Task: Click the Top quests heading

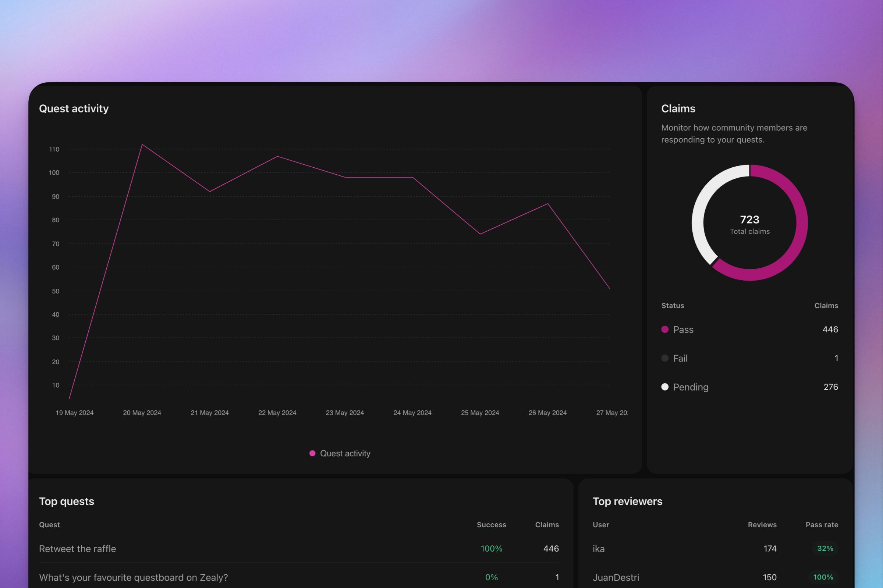Action: (66, 501)
